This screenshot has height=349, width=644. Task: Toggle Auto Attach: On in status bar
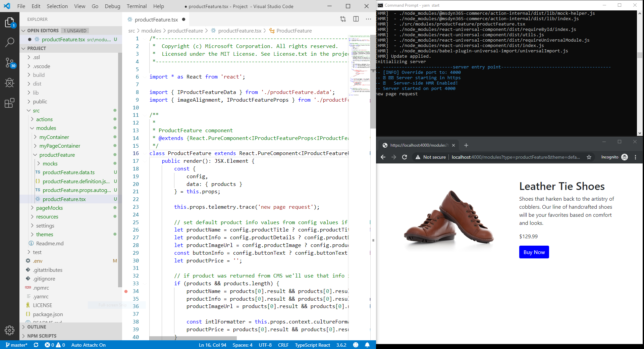[x=88, y=345]
